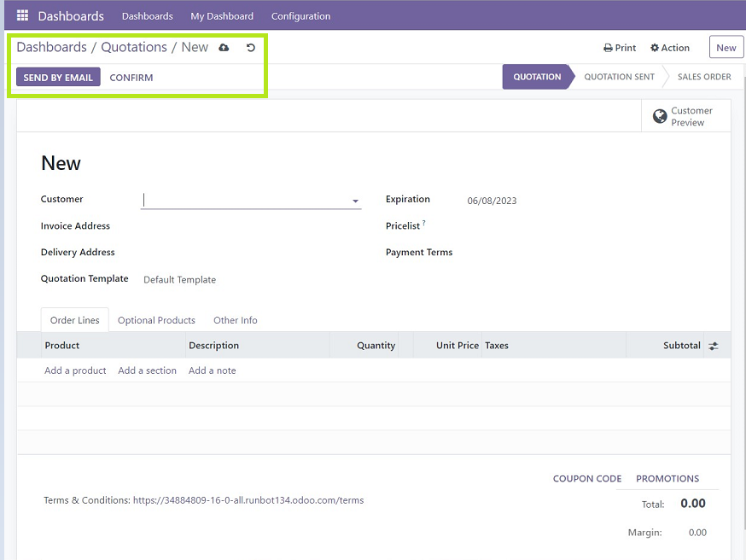The width and height of the screenshot is (746, 560).
Task: Click the Delivery Address label
Action: 78,252
